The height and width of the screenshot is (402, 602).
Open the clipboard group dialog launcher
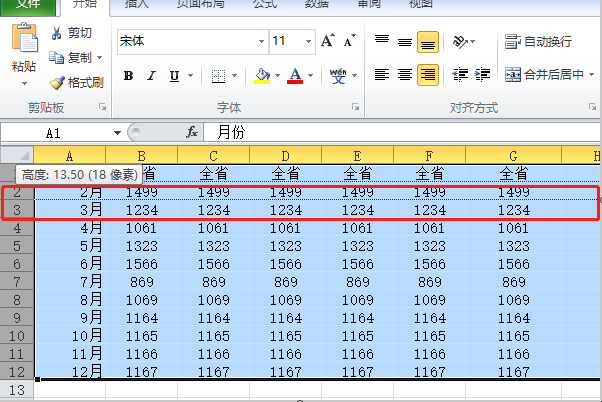pyautogui.click(x=103, y=107)
